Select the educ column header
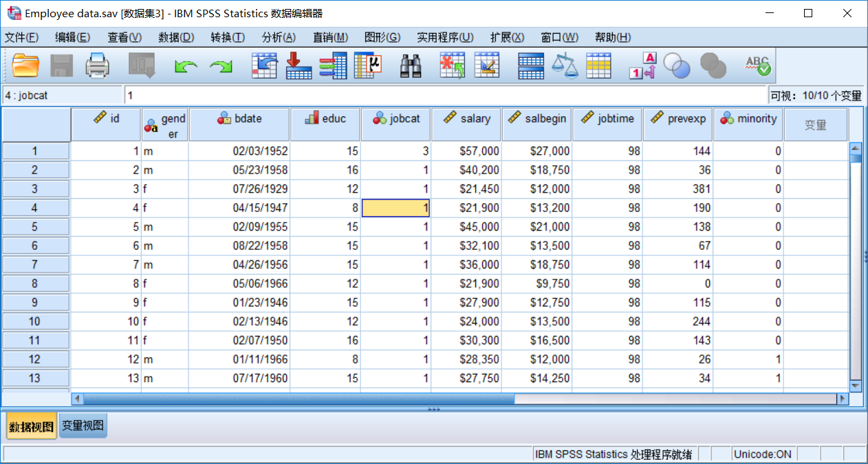The width and height of the screenshot is (868, 464). click(x=325, y=125)
